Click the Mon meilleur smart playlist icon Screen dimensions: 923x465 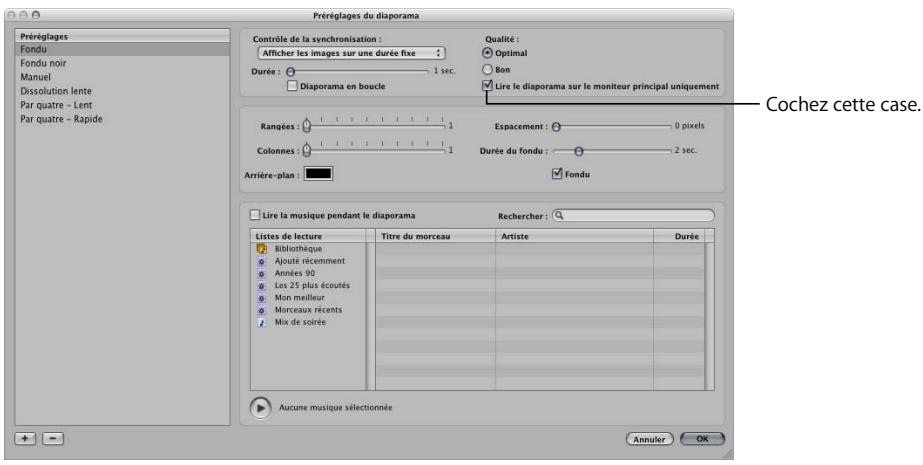(262, 298)
